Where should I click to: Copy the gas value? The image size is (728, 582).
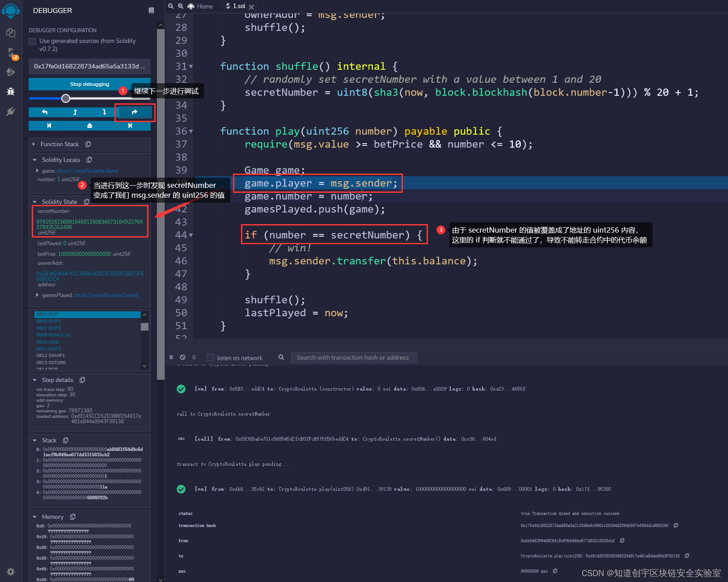click(555, 571)
